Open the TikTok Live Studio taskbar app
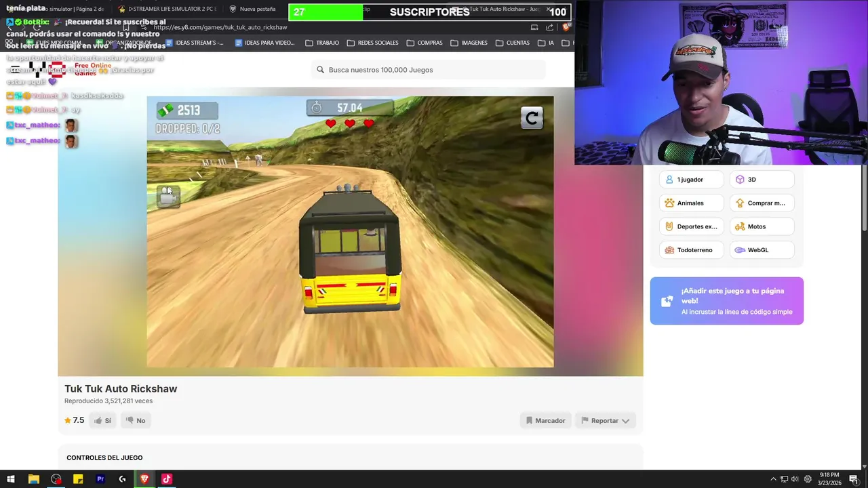 (x=167, y=479)
